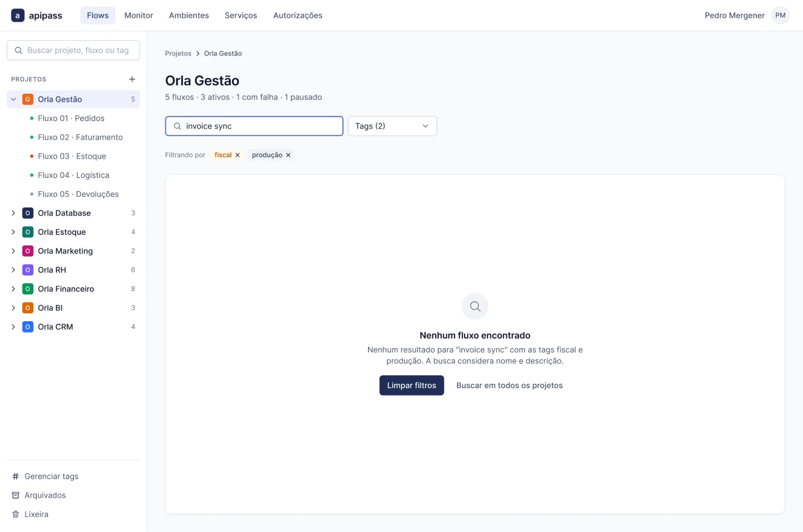803x532 pixels.
Task: Focus the sidebar project search field
Action: [73, 50]
